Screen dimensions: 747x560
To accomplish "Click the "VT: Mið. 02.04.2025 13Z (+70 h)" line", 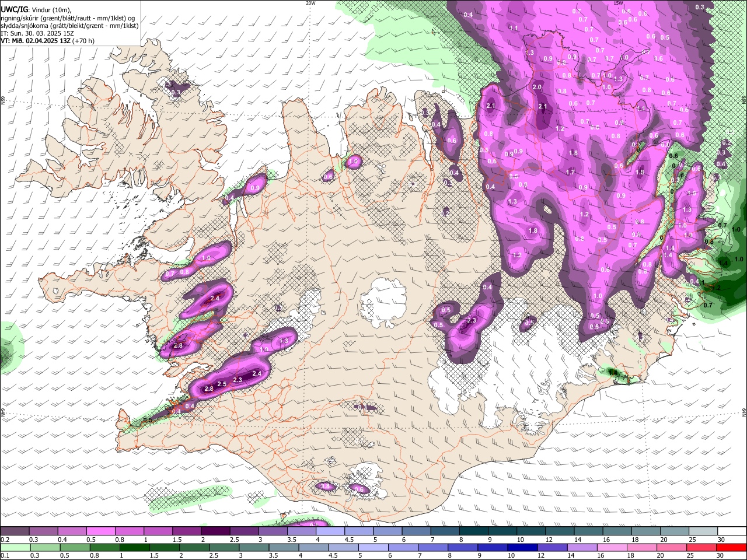I will click(47, 41).
